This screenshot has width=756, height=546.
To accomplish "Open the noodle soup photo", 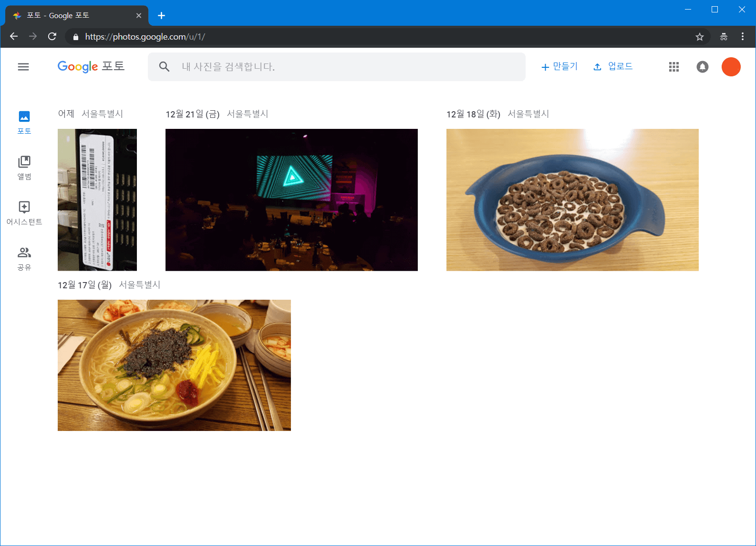I will pos(174,365).
